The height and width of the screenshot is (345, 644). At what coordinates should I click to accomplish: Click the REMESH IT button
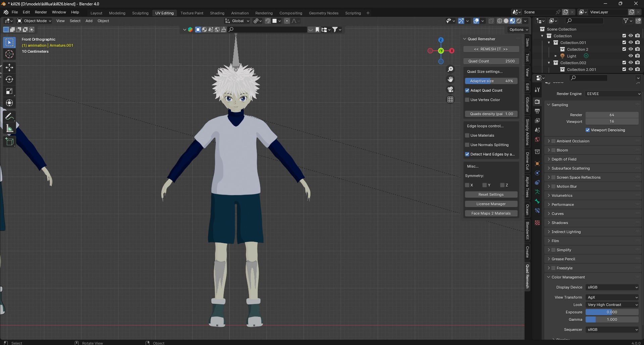click(x=491, y=49)
